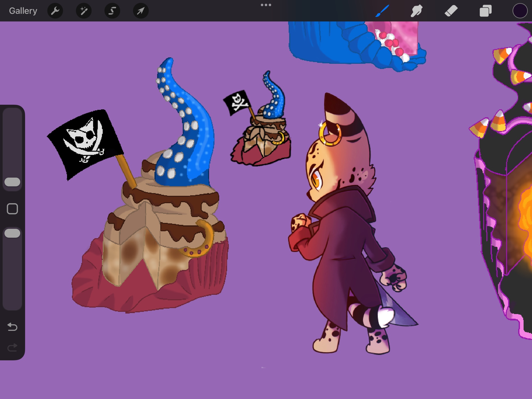
Task: Tap the three-dot multitasking menu
Action: [x=266, y=5]
